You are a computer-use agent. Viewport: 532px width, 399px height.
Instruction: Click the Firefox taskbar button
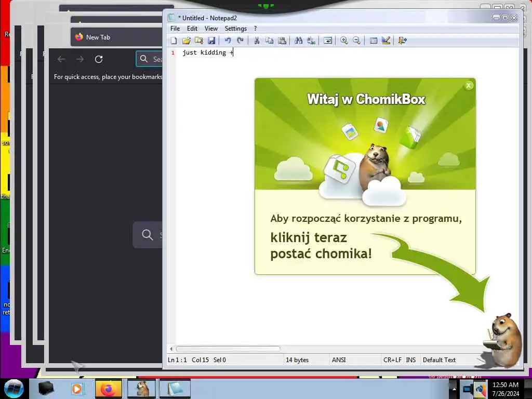pos(108,389)
